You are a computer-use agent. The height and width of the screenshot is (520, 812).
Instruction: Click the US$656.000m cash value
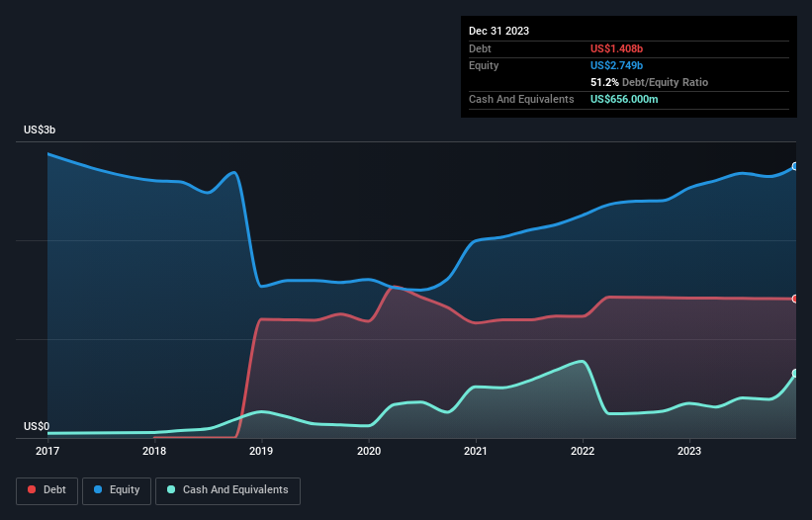click(624, 99)
